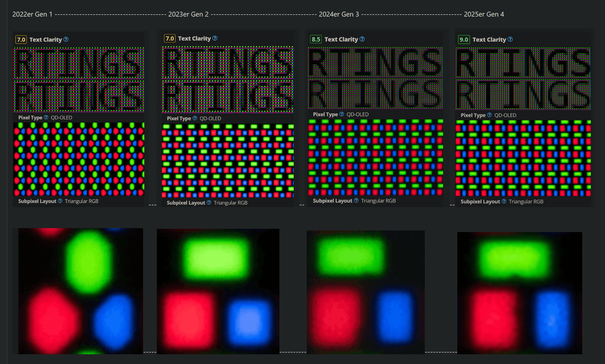
Task: Click Text Clarity label in Gen 1 panel
Action: (x=46, y=40)
